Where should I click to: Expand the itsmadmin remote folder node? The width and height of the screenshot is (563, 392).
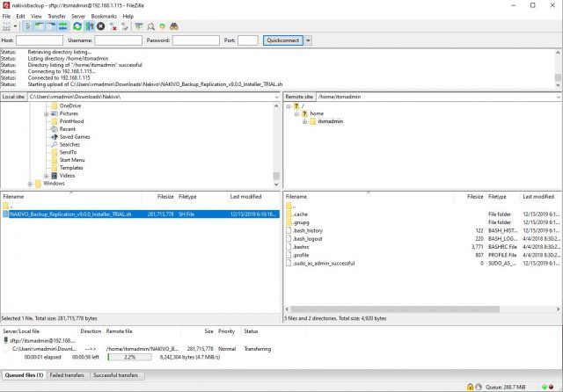coord(304,121)
